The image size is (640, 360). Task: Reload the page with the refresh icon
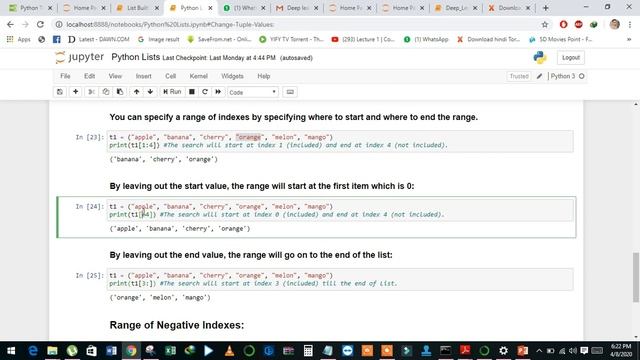[x=40, y=24]
